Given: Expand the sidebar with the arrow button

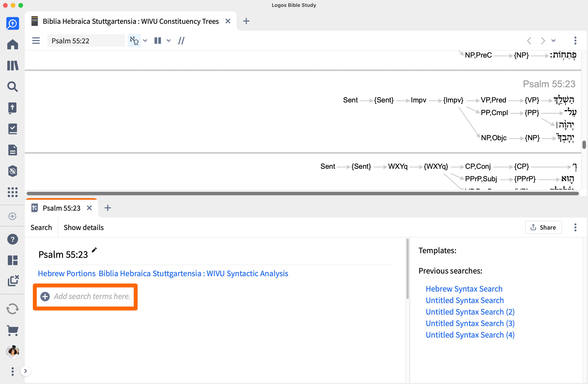Looking at the screenshot, I should pos(26,371).
